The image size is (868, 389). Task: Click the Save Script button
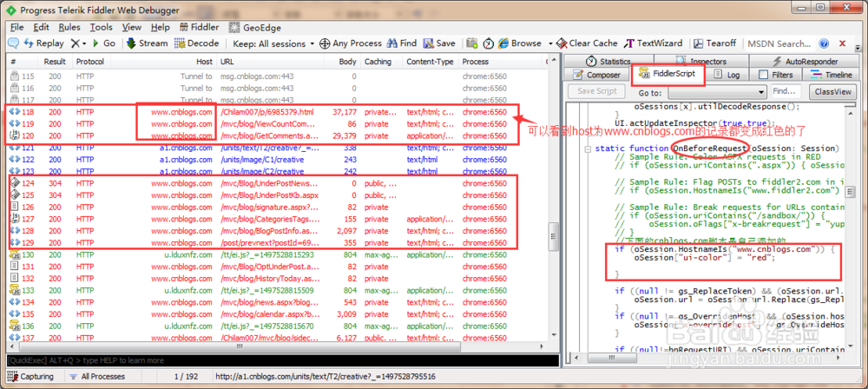click(x=597, y=91)
